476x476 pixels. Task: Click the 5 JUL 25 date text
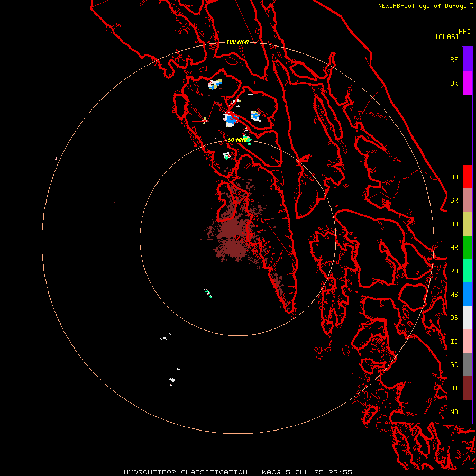(305, 472)
